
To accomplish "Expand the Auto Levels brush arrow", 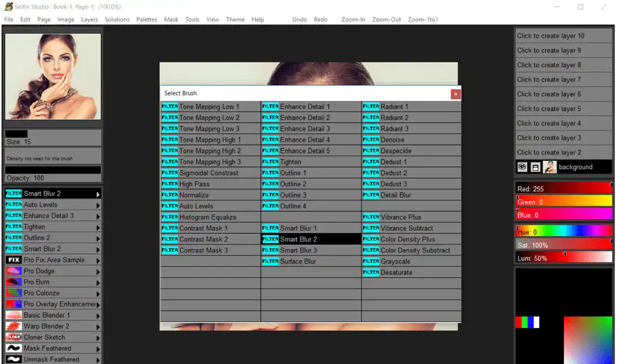I will tap(98, 205).
